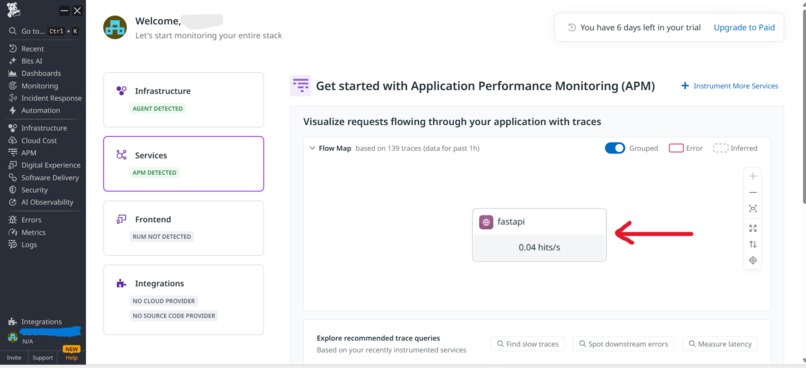Click the Support button
The height and width of the screenshot is (368, 806).
coord(43,357)
